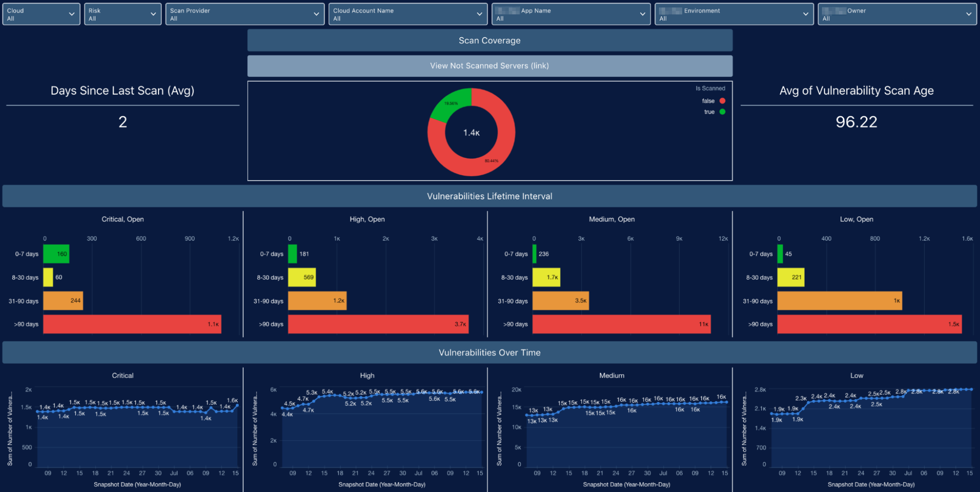This screenshot has height=492, width=980.
Task: Click the View Not Scanned Servers link
Action: tap(490, 65)
